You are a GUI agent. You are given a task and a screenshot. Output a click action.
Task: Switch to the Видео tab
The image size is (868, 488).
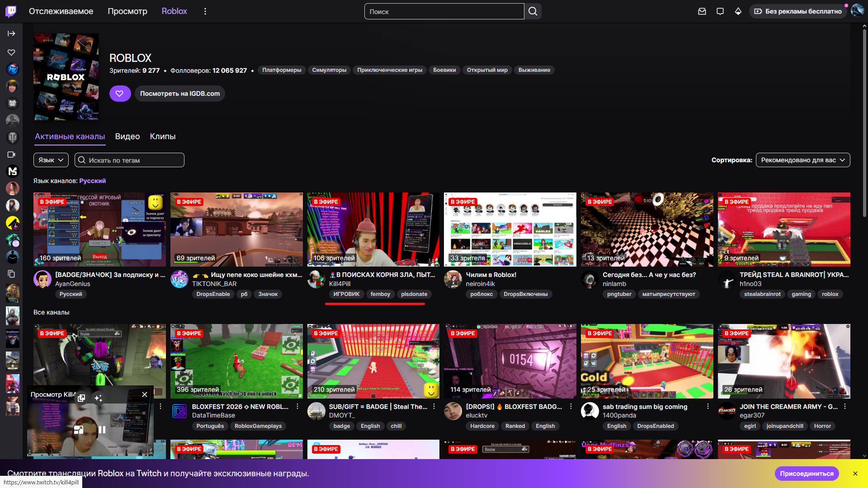(x=127, y=136)
